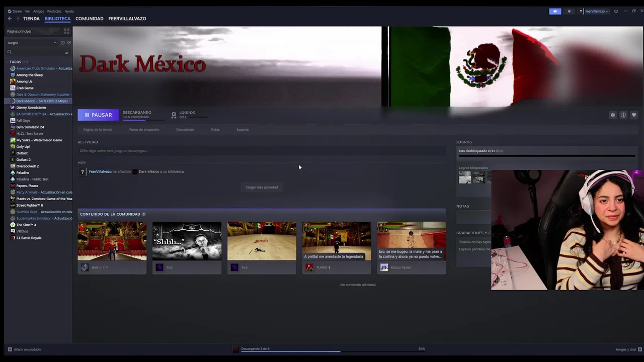
Task: Enter Big Picture mode via monitor icon
Action: (616, 11)
